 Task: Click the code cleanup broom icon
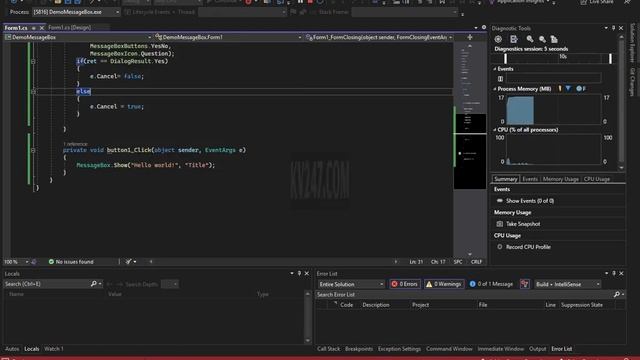pos(129,262)
